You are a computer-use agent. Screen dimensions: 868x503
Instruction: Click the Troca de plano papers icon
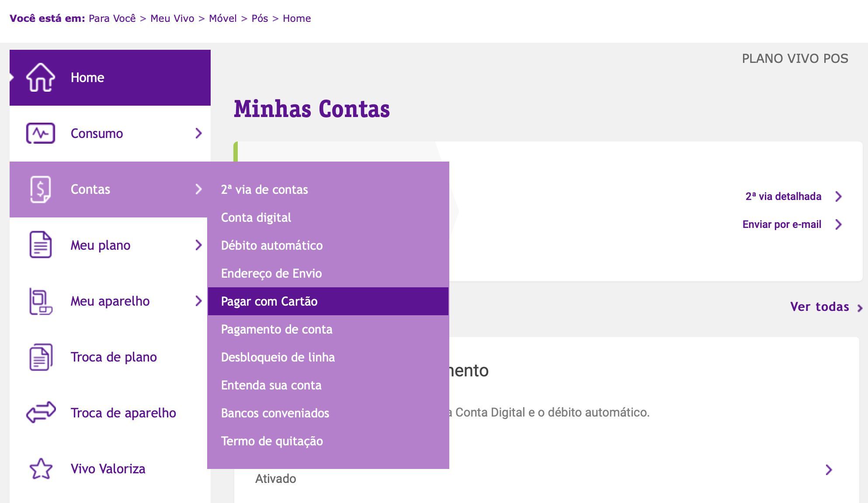pyautogui.click(x=41, y=357)
